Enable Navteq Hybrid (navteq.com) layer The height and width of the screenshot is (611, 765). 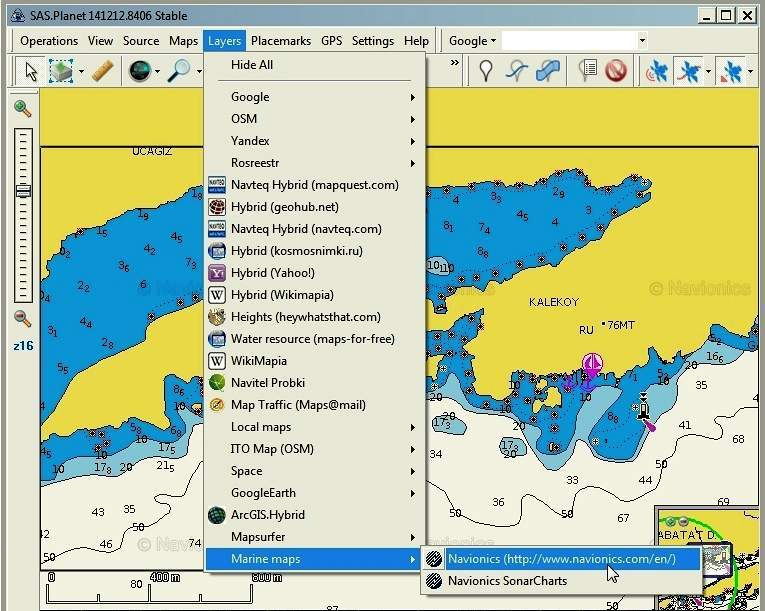click(315, 229)
